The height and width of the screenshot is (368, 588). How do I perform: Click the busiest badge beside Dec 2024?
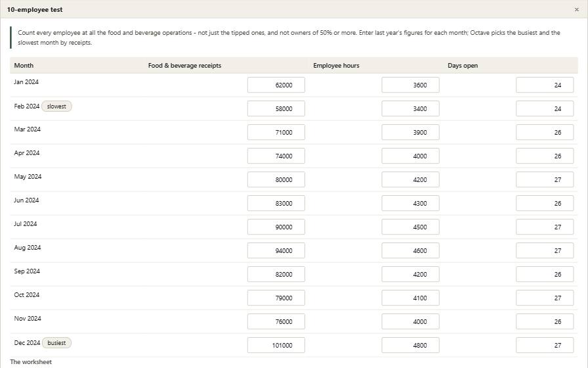point(56,343)
